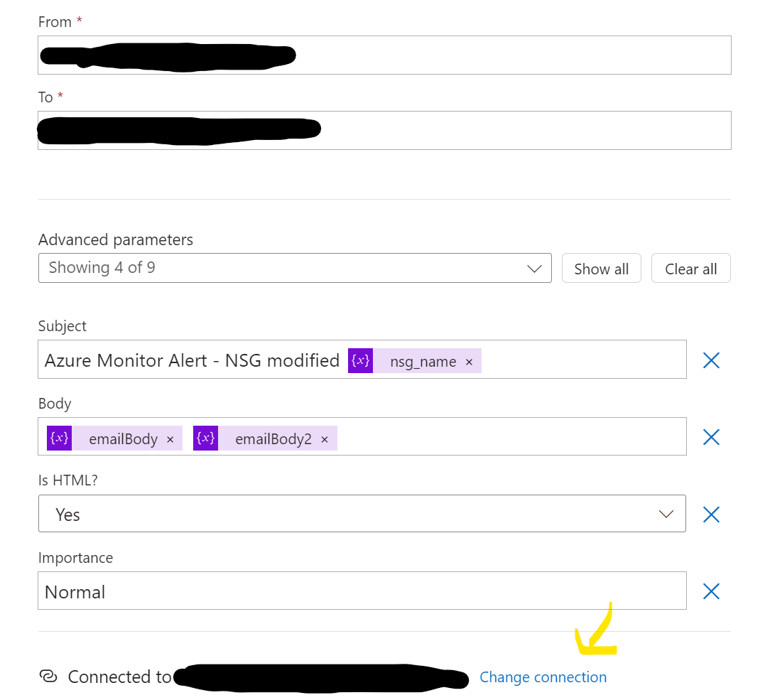765x700 pixels.
Task: Click the connection link icon beside Connected to
Action: coord(48,677)
